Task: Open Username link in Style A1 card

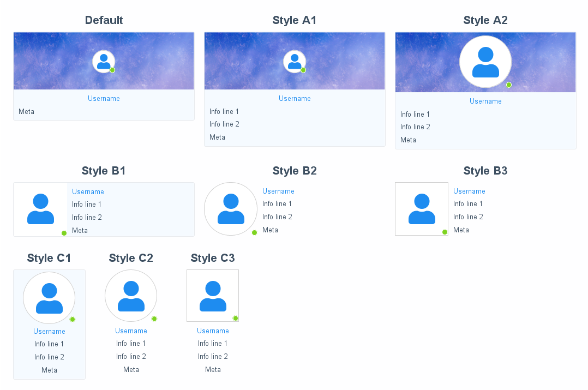Action: 295,99
